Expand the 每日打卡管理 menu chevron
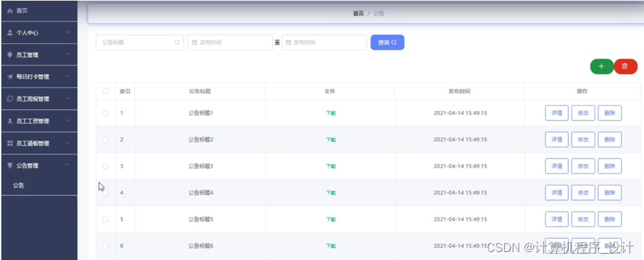Image resolution: width=644 pixels, height=260 pixels. (68, 76)
